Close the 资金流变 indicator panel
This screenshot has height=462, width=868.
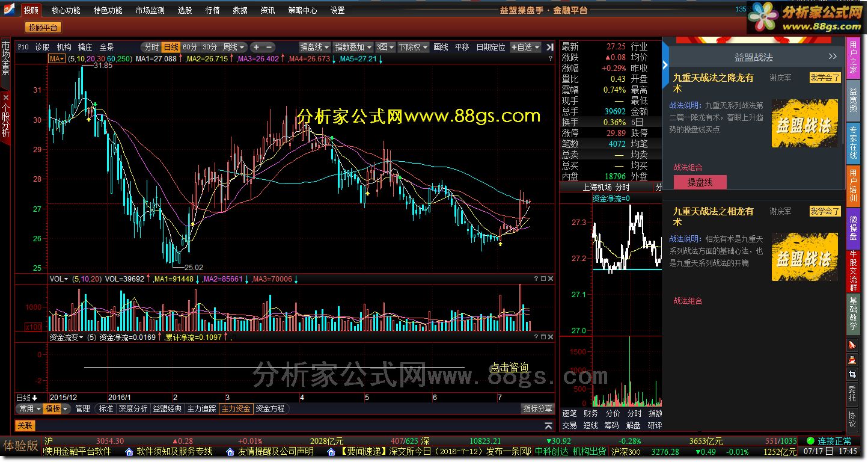point(551,337)
